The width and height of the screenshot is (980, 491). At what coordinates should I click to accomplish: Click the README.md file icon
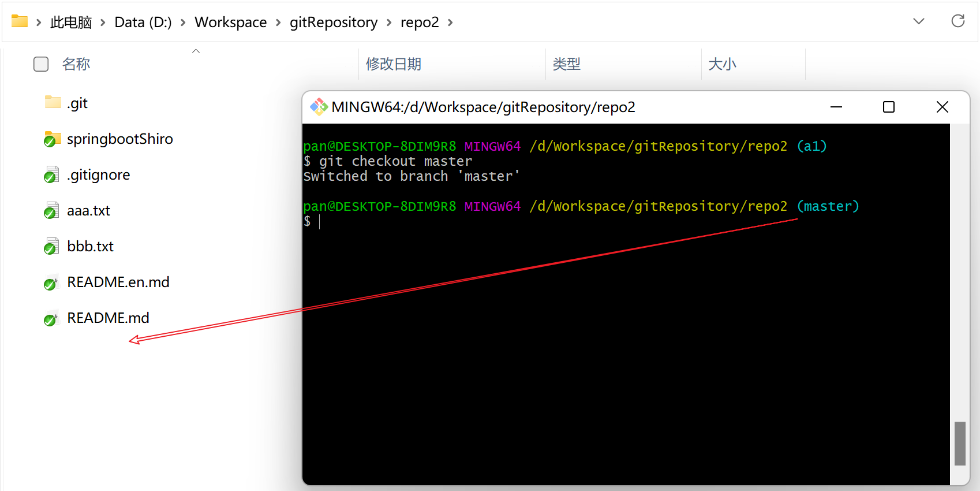coord(51,318)
